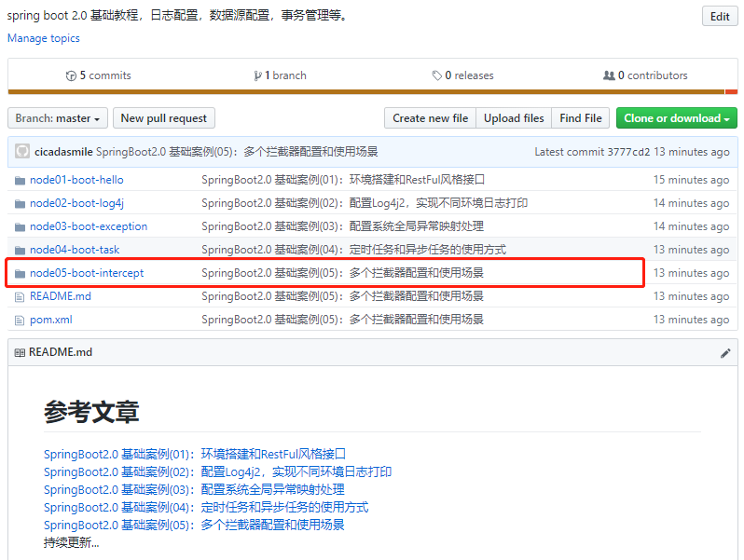
Task: Click folder icon of node02-boot-log4j
Action: (20, 203)
